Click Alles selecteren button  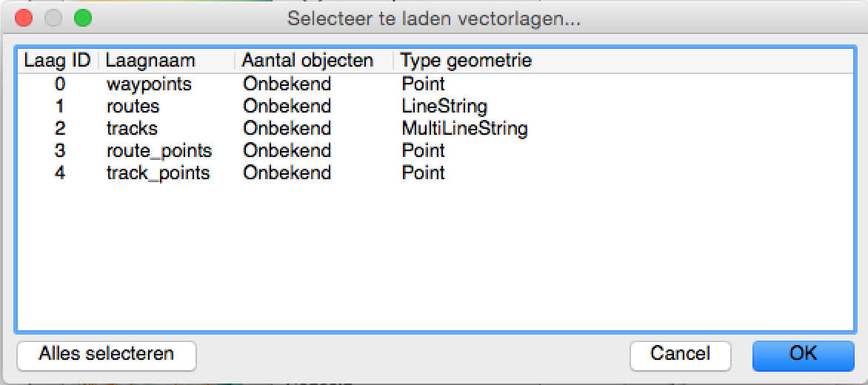(x=106, y=355)
